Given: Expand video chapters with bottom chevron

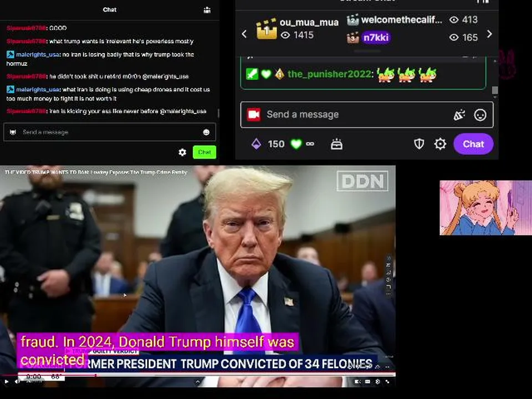Looking at the screenshot, I should (197, 382).
